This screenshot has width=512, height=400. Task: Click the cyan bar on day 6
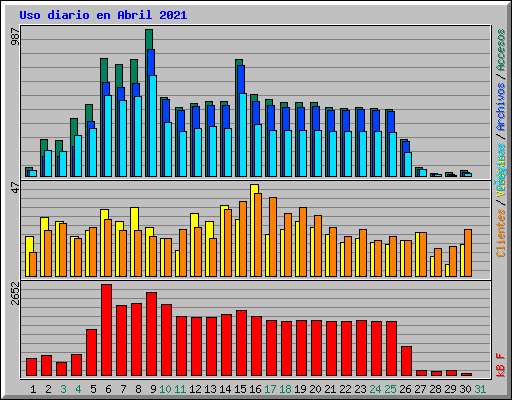coord(108,136)
